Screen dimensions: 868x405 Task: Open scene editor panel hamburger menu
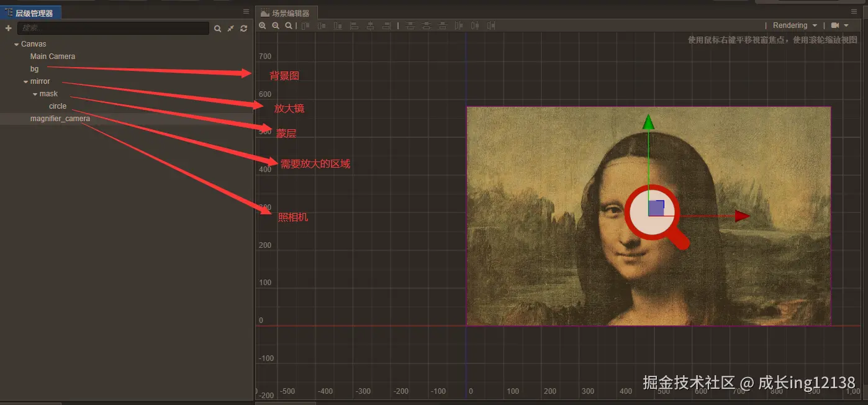point(854,12)
